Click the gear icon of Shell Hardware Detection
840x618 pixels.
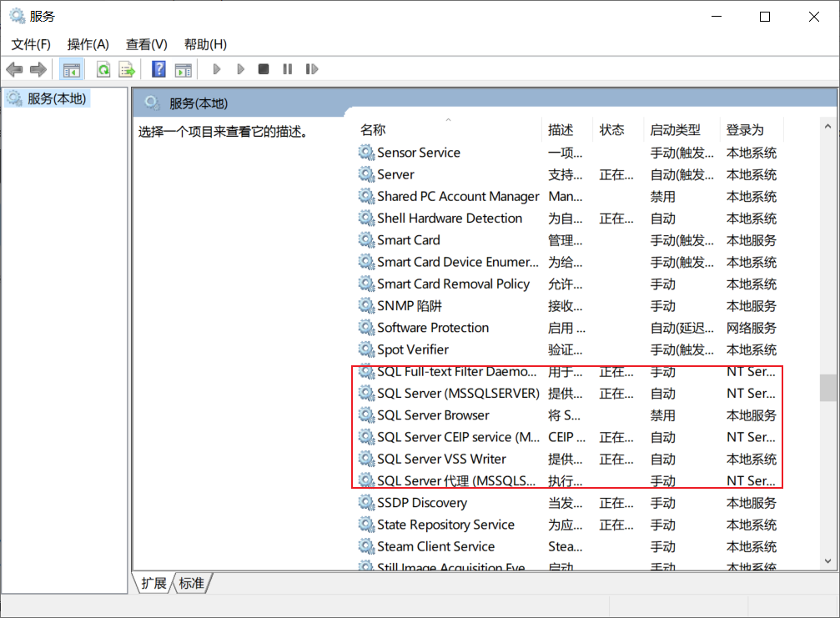point(366,219)
